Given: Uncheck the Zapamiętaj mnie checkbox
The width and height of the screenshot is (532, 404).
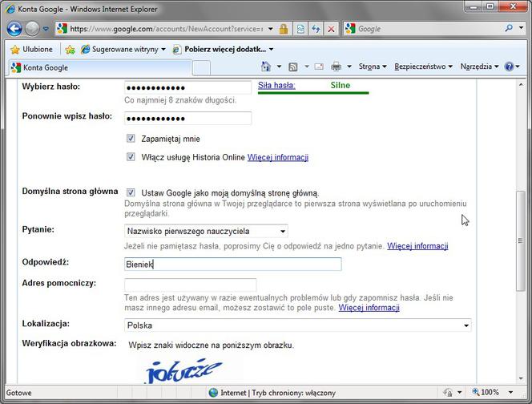Looking at the screenshot, I should (x=131, y=138).
